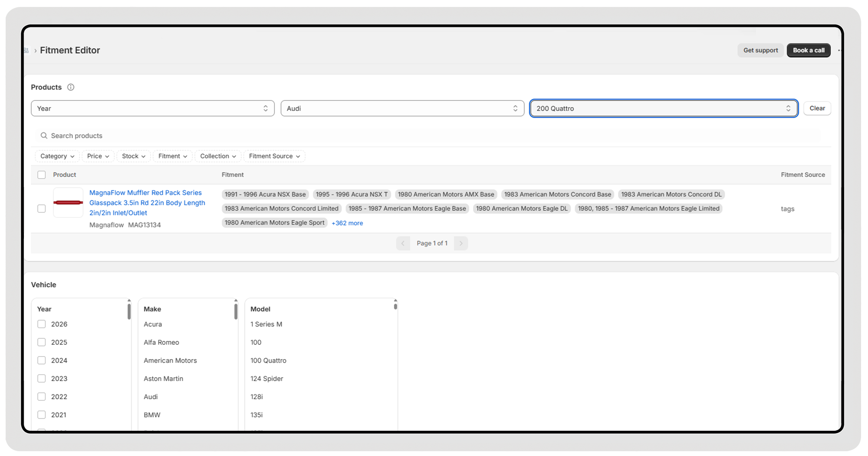
Task: Click the Product column header
Action: (65, 175)
